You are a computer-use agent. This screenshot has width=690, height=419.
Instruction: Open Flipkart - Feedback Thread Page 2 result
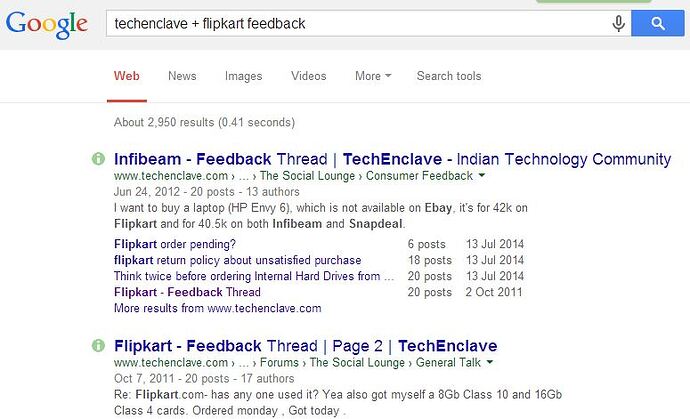click(x=305, y=346)
